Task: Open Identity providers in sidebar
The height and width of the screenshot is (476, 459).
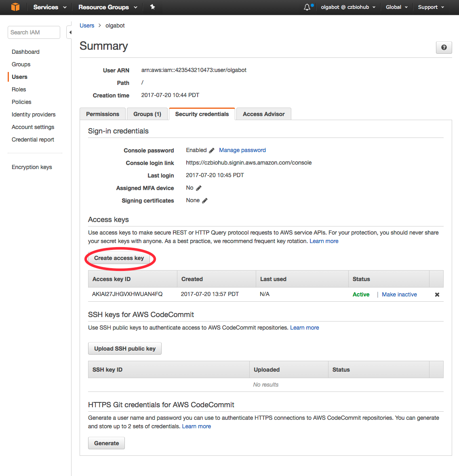Action: 34,114
